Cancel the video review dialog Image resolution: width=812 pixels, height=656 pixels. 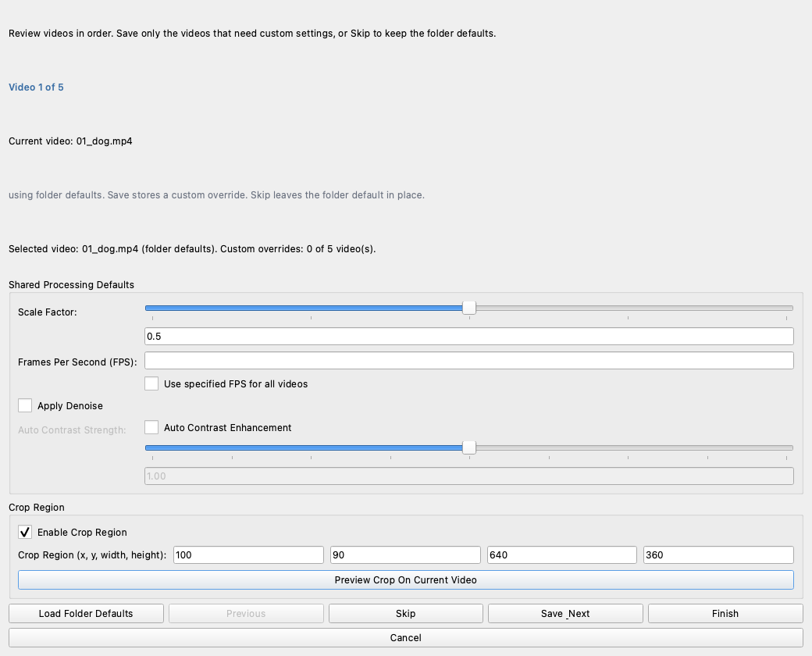click(405, 637)
